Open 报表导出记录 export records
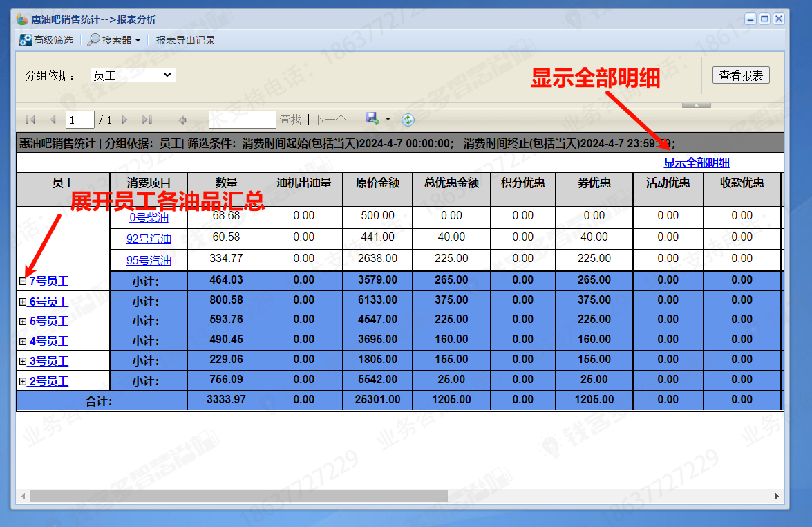 pos(185,40)
